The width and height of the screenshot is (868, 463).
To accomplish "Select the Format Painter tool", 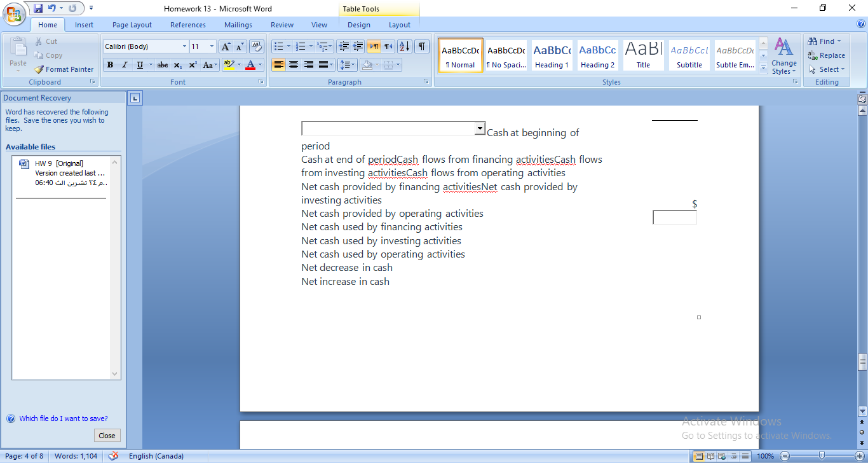I will tap(64, 69).
